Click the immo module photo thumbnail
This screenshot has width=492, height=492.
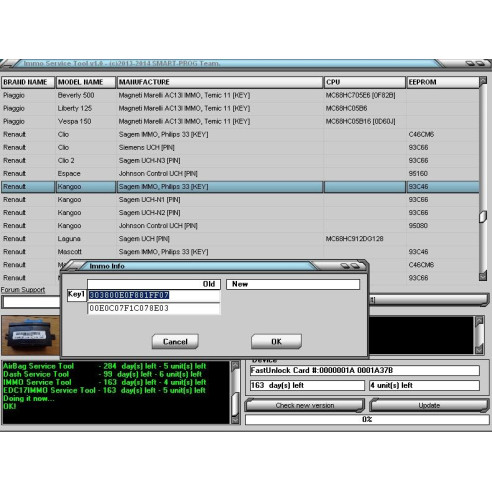[31, 335]
